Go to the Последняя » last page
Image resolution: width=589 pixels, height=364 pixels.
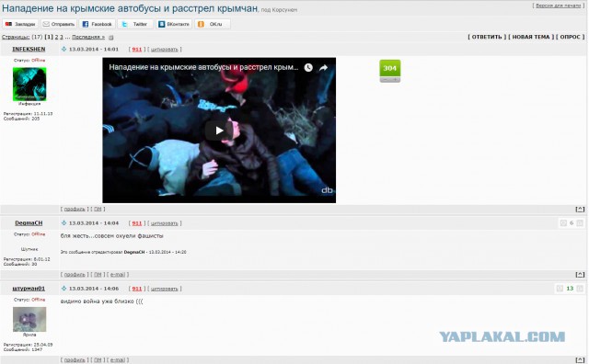(88, 37)
